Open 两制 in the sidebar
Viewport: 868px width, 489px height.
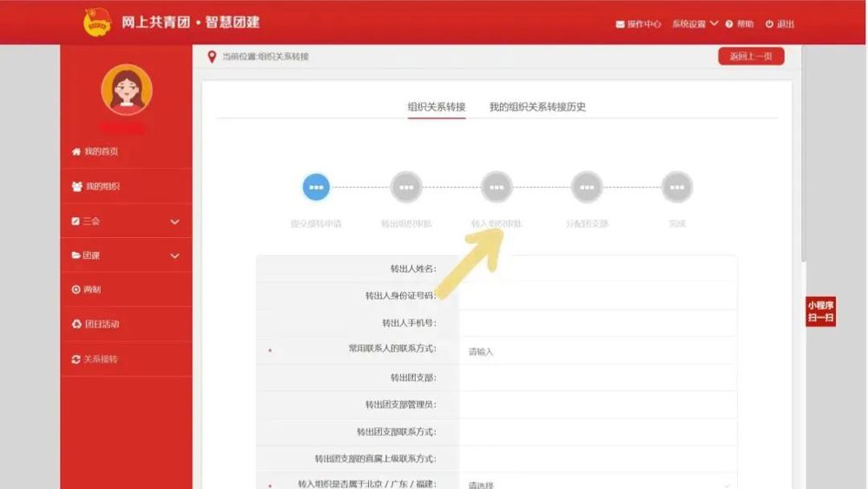[126, 289]
